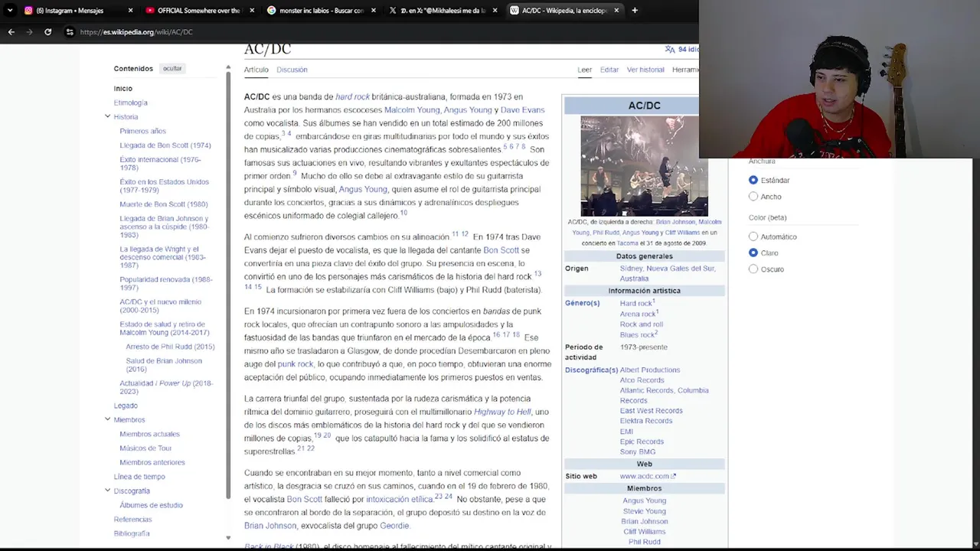Select the Leer view tab
This screenshot has height=551, width=980.
pos(585,70)
